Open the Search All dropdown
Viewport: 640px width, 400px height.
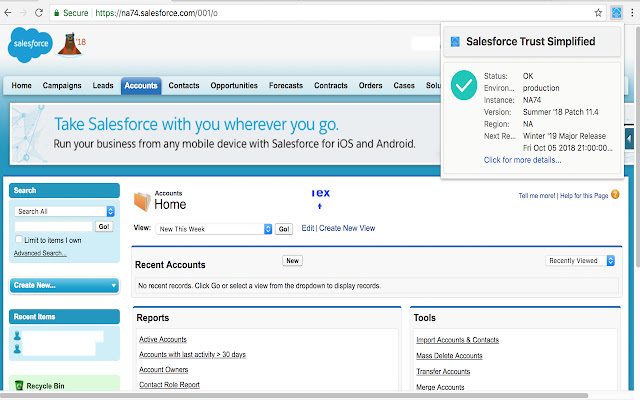click(x=64, y=211)
